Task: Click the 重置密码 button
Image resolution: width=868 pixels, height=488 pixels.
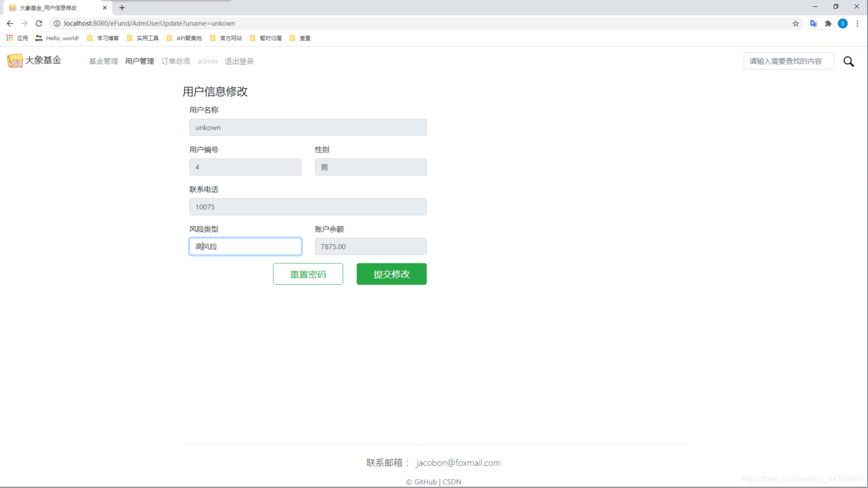Action: (x=308, y=274)
